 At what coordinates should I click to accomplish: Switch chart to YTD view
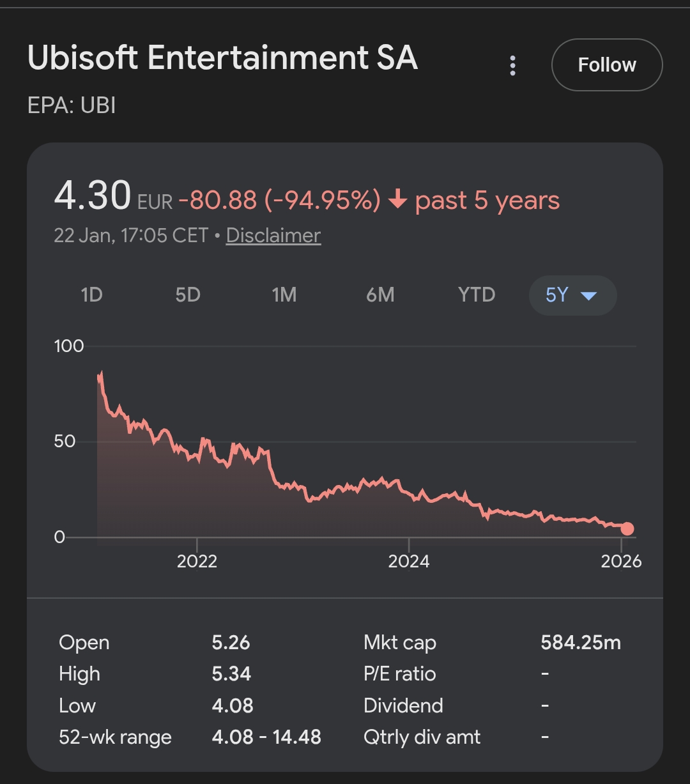(477, 295)
